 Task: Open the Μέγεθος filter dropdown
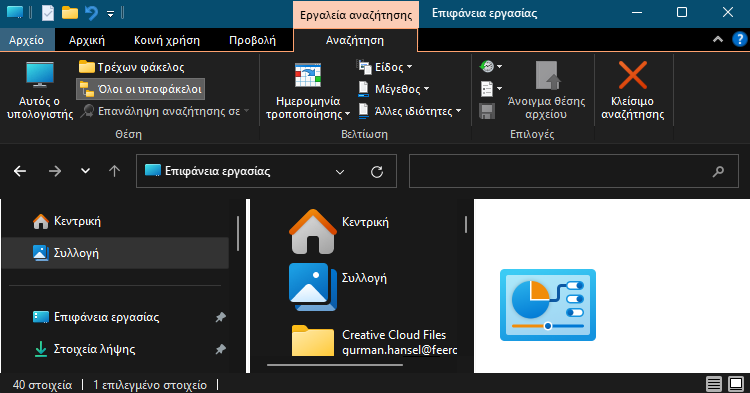pos(394,89)
